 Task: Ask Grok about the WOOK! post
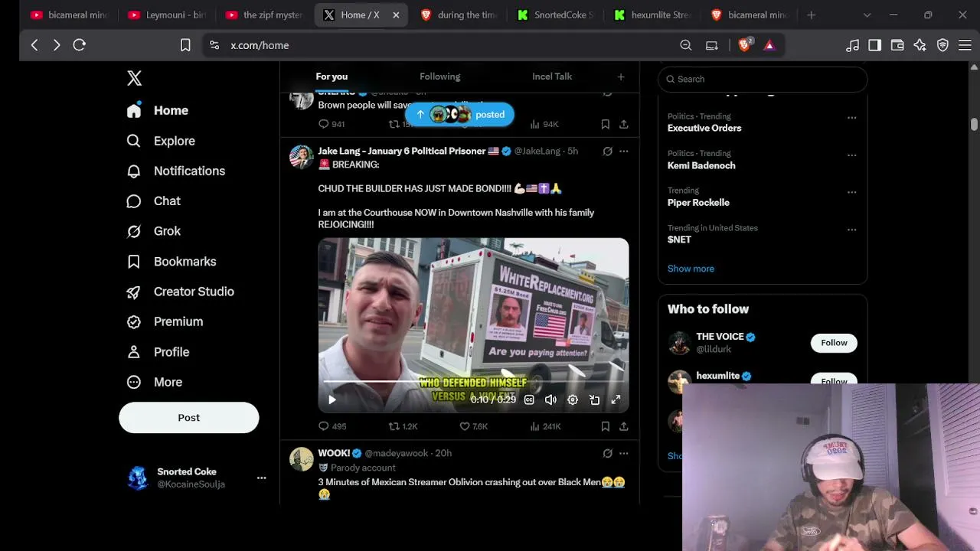[607, 453]
